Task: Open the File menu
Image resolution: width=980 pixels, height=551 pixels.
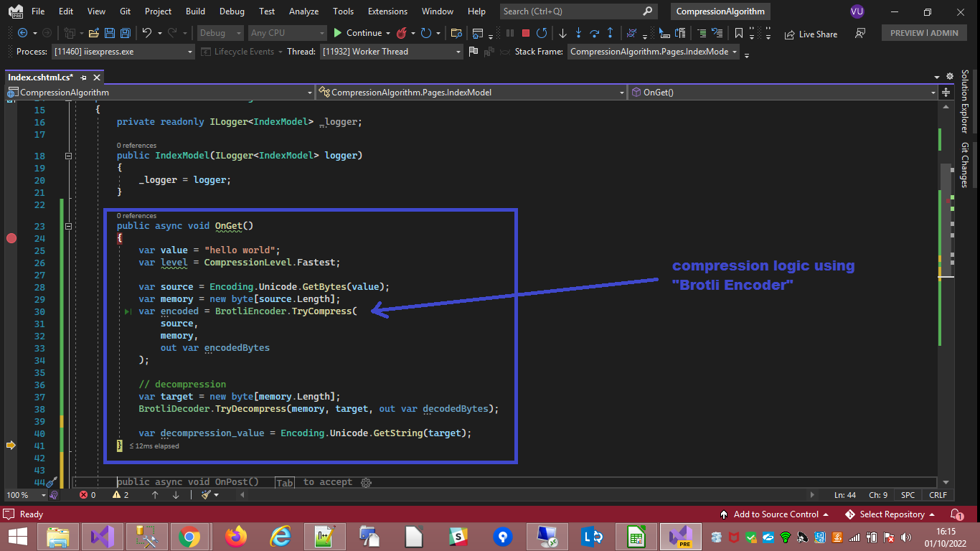Action: pos(38,11)
